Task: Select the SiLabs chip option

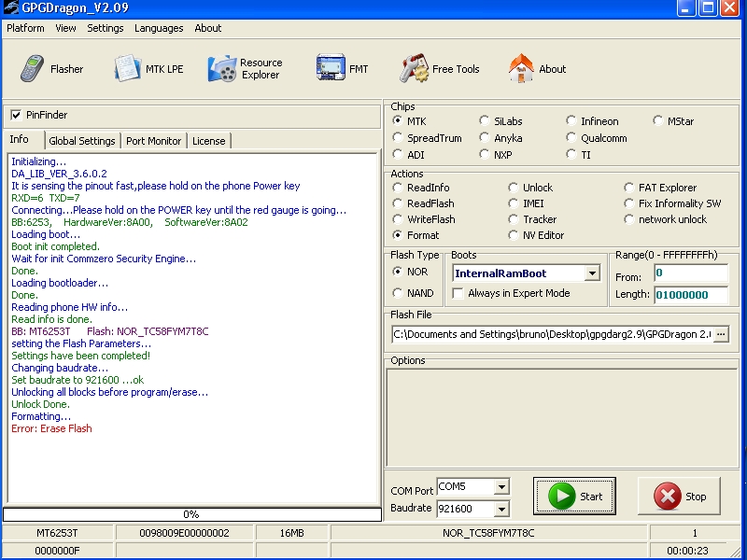Action: [x=484, y=120]
